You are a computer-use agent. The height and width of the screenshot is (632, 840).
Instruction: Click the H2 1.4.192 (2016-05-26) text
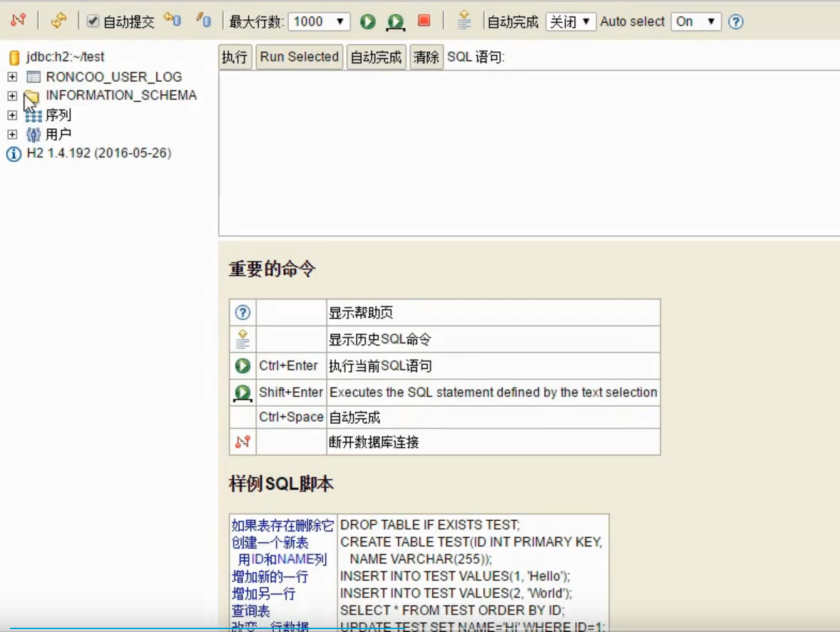(x=99, y=153)
